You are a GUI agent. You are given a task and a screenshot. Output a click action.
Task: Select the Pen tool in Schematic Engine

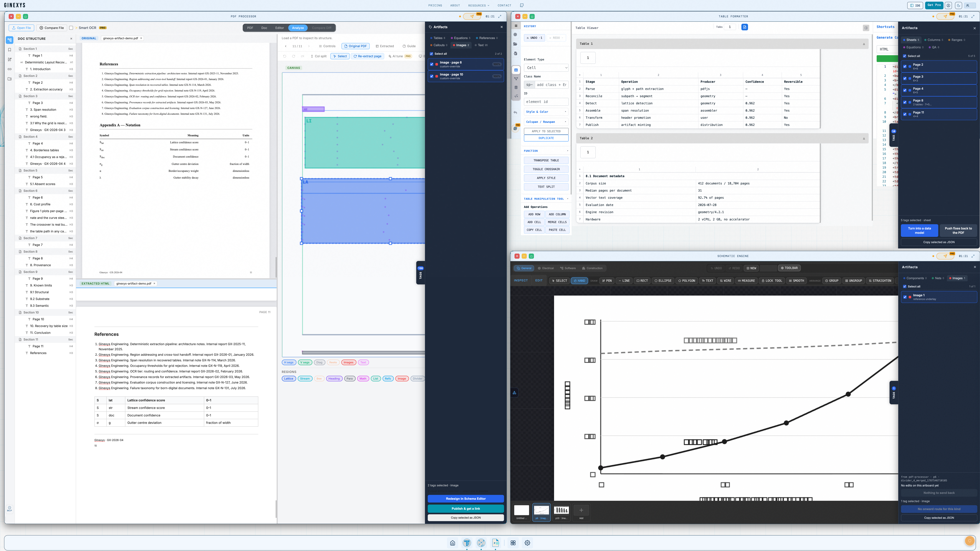607,281
